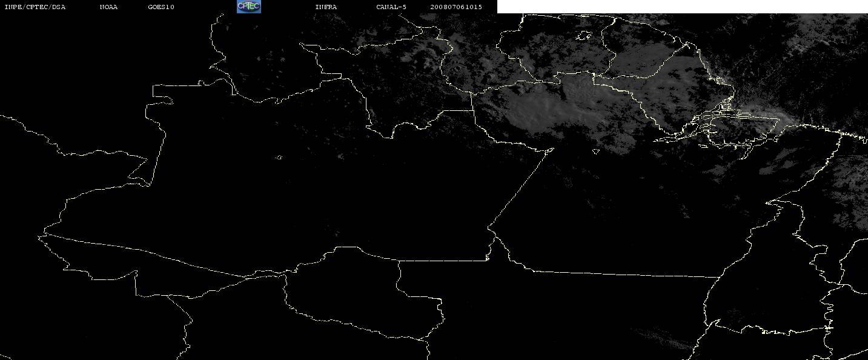Click the 200807061015 timestamp text

(x=456, y=7)
